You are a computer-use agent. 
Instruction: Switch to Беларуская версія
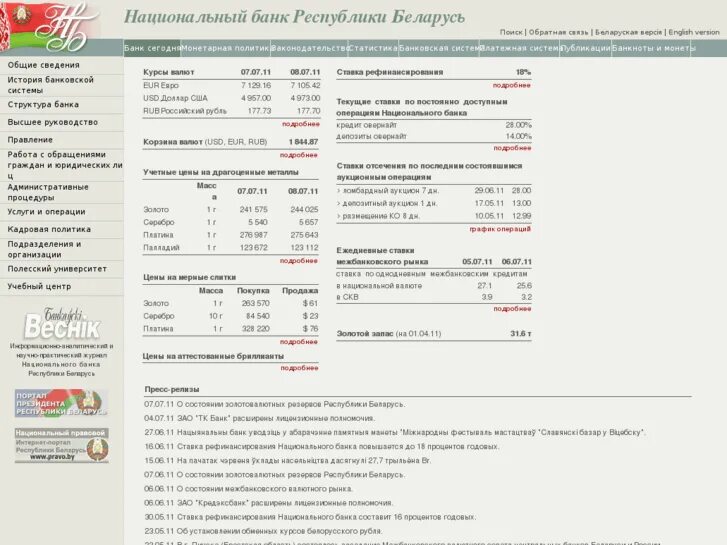[628, 32]
